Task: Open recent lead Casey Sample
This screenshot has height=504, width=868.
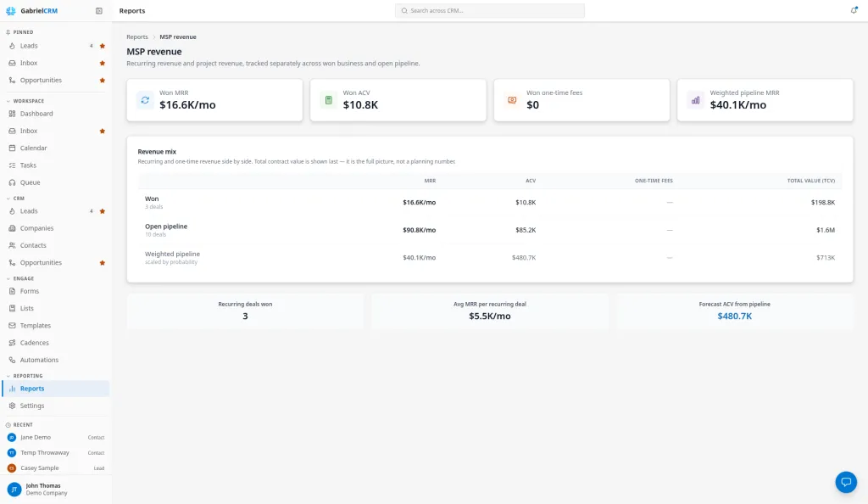Action: coord(55,468)
